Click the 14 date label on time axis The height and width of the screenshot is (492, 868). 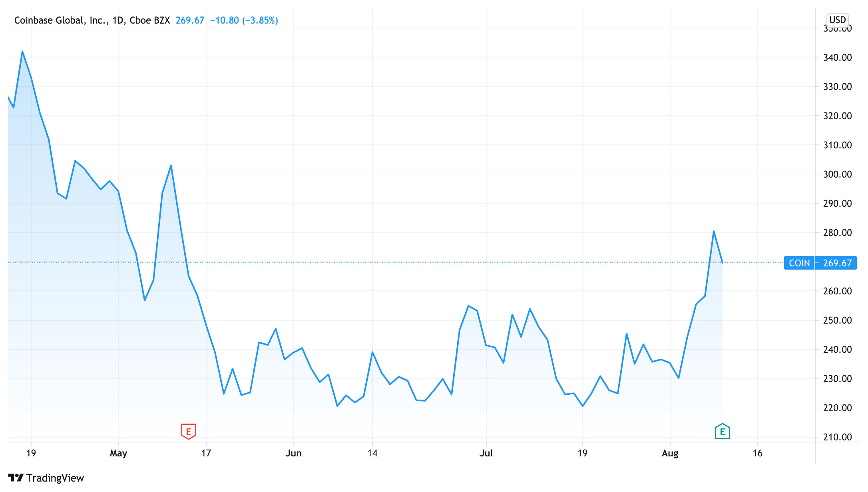[x=372, y=454]
